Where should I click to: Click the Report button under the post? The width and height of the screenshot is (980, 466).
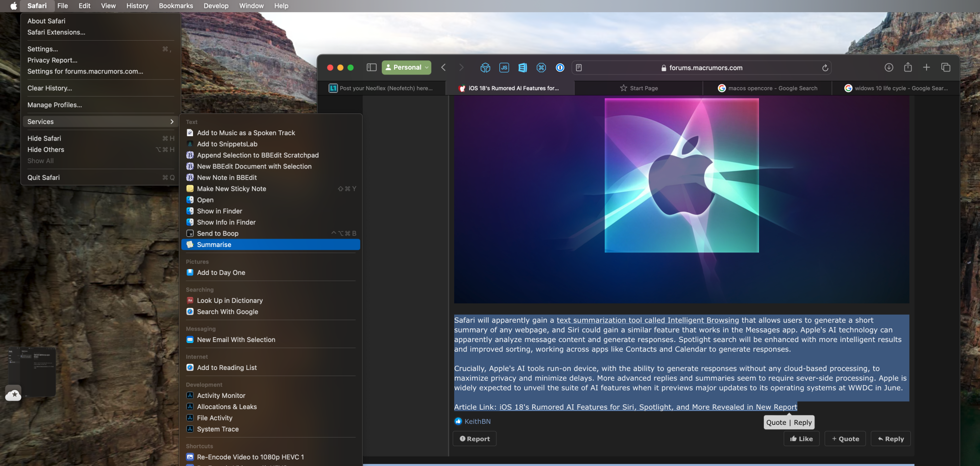tap(475, 439)
